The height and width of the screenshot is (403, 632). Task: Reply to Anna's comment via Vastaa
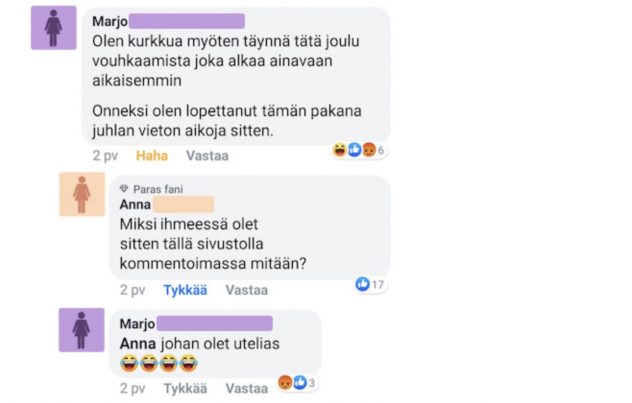(x=246, y=290)
